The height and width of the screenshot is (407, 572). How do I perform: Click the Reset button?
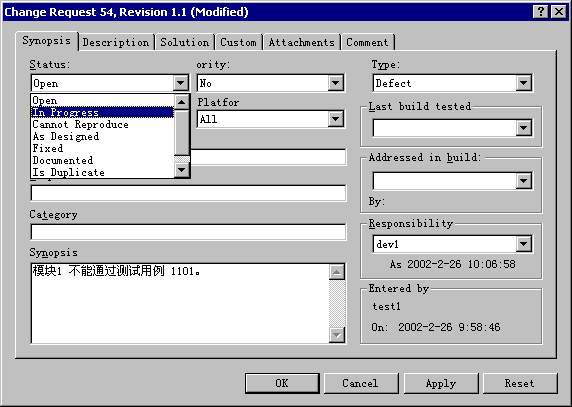[x=520, y=383]
